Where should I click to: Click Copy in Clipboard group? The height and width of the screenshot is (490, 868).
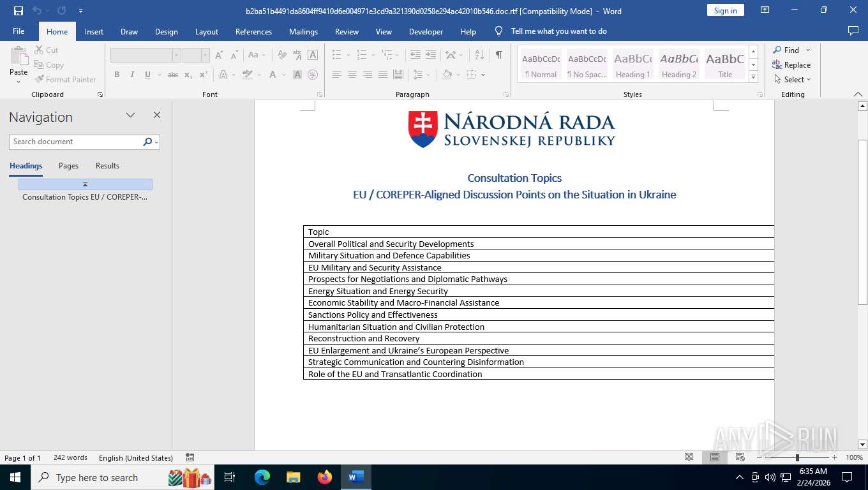[x=49, y=64]
